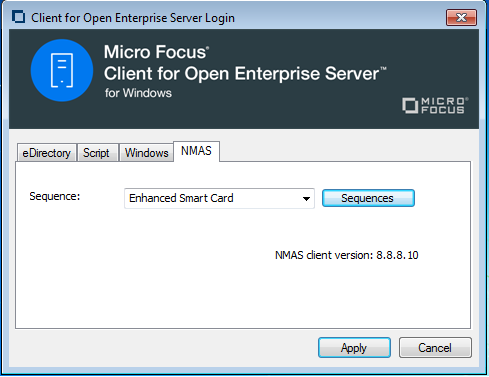Go to the Windows tab

click(146, 153)
